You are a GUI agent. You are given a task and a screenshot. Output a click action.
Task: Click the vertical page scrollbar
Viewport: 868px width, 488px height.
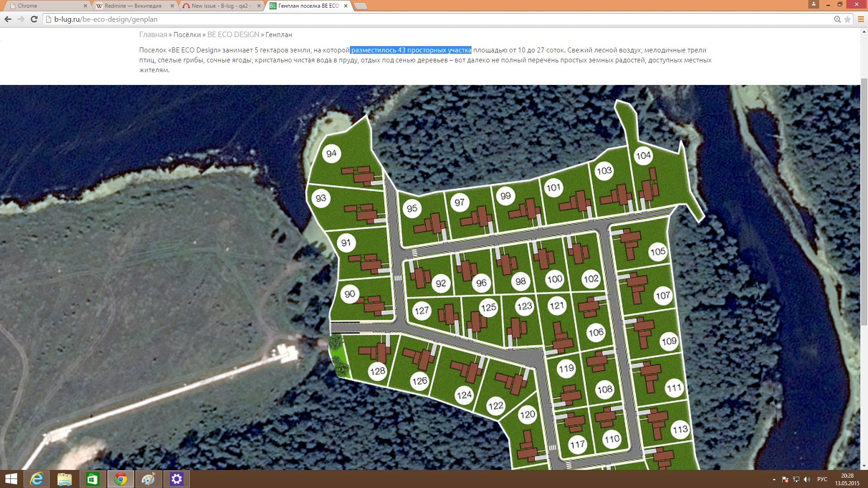tap(864, 201)
